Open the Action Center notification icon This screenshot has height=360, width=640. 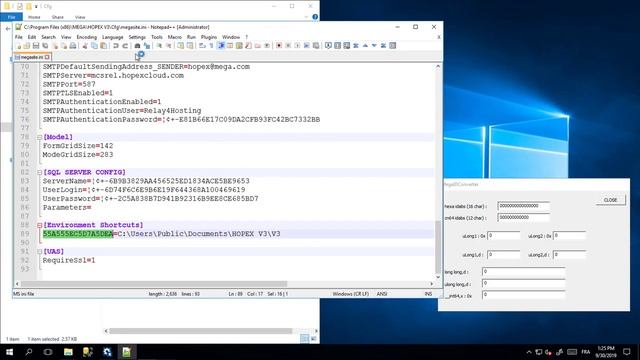[627, 352]
